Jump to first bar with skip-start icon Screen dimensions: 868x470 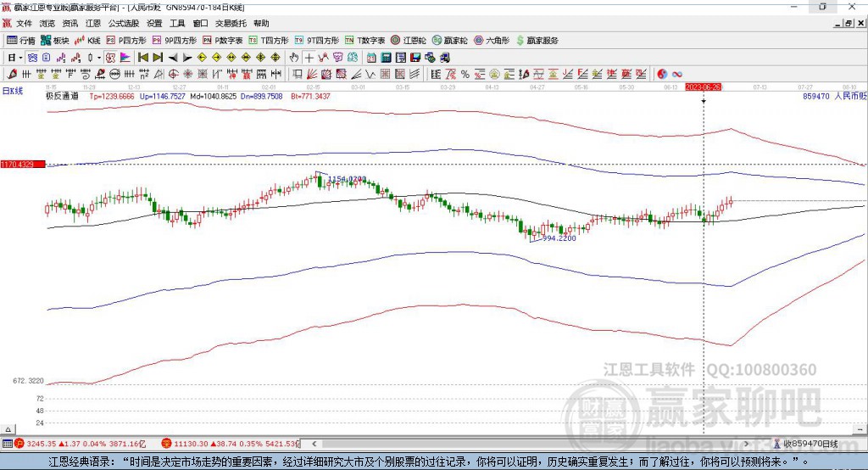[142, 58]
